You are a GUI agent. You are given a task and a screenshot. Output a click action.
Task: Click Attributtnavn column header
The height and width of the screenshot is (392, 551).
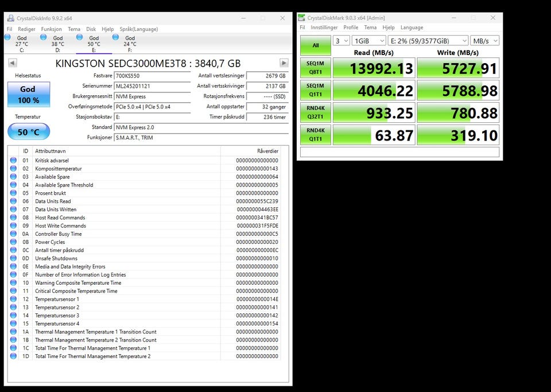[126, 151]
